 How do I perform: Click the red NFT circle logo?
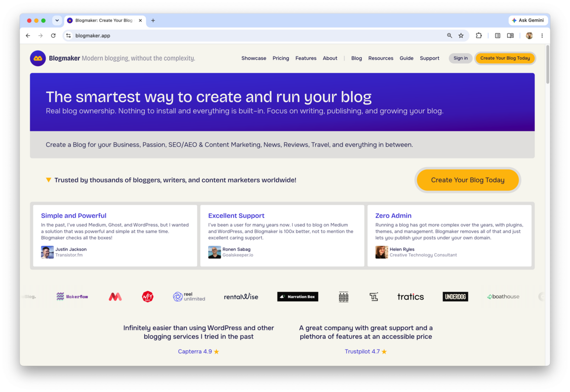click(x=148, y=297)
